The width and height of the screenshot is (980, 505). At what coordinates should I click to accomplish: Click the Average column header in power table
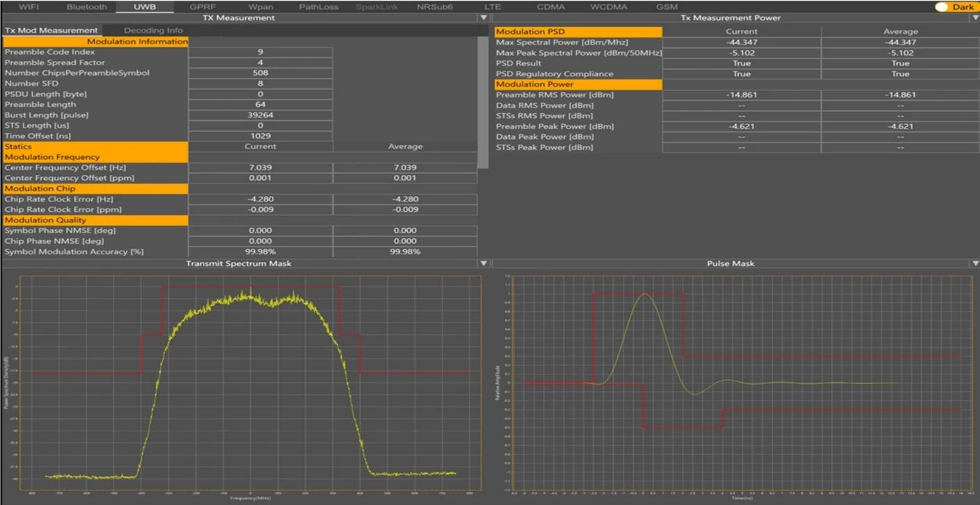(900, 31)
